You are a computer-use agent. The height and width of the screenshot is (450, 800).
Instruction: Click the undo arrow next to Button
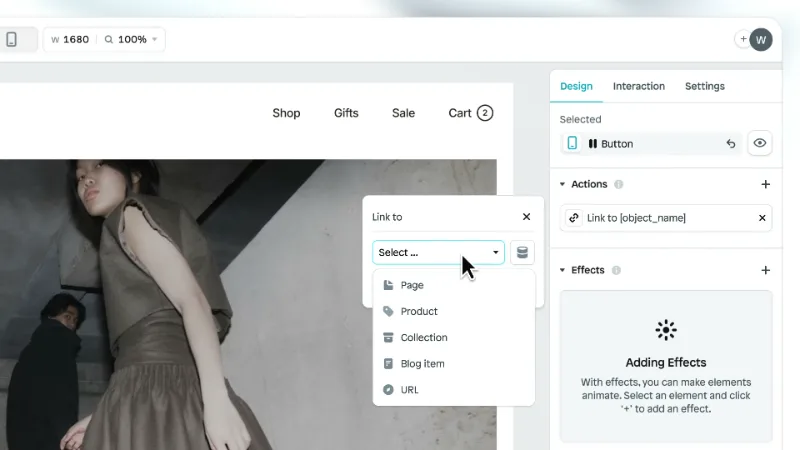click(x=731, y=144)
